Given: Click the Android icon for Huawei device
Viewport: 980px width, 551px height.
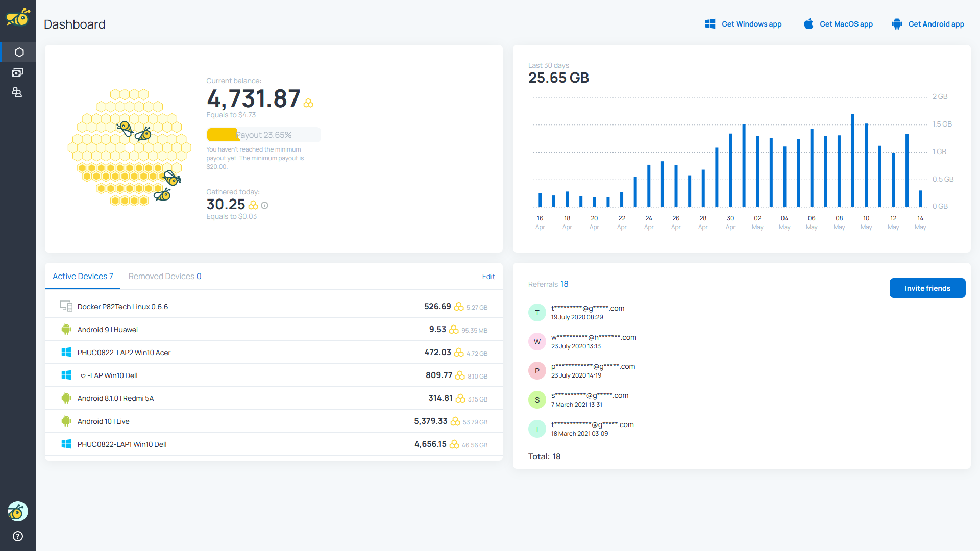Looking at the screenshot, I should pyautogui.click(x=66, y=329).
